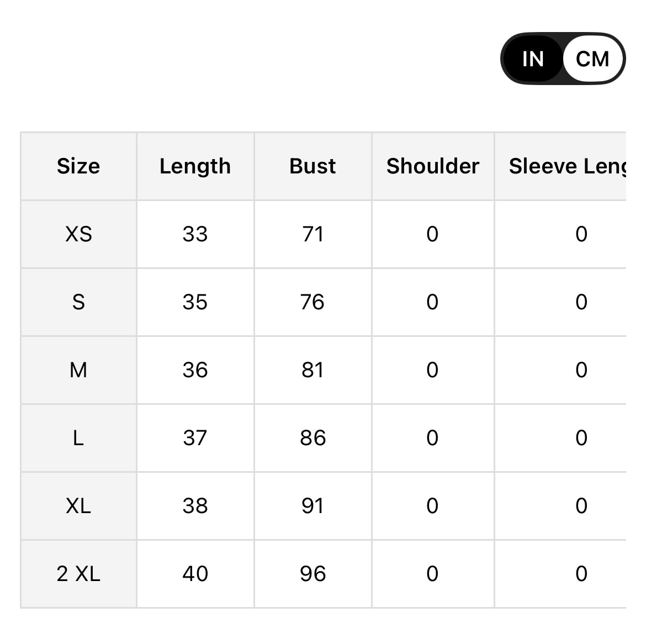Click the S size row label
The height and width of the screenshot is (644, 646).
click(78, 302)
